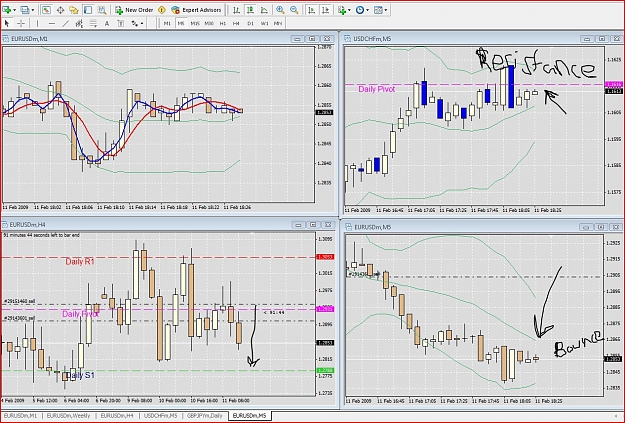
Task: Toggle the M5 timeframe button
Action: pyautogui.click(x=181, y=24)
